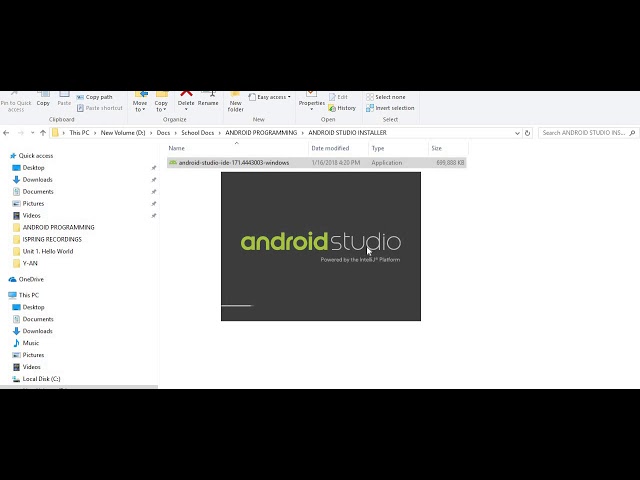Open Properties in the ribbon

311,101
